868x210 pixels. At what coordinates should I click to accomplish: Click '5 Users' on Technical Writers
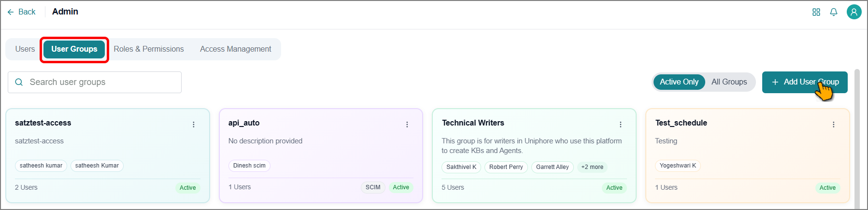pos(453,187)
